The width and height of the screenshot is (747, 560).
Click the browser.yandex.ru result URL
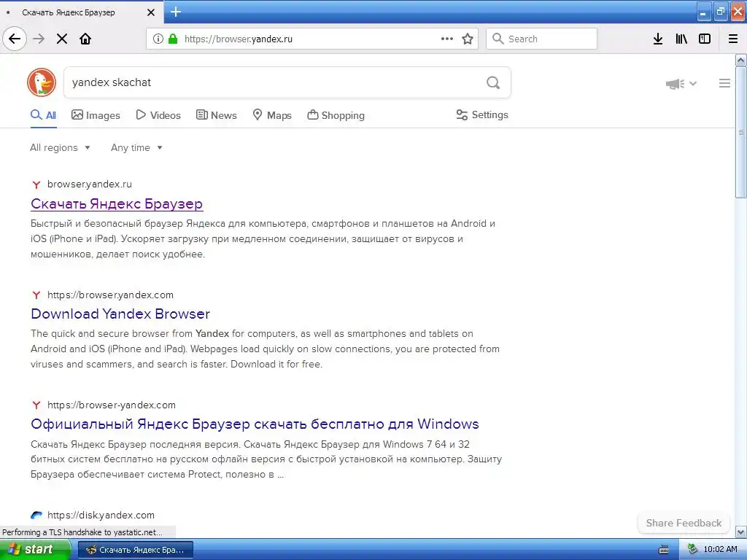[x=90, y=184]
